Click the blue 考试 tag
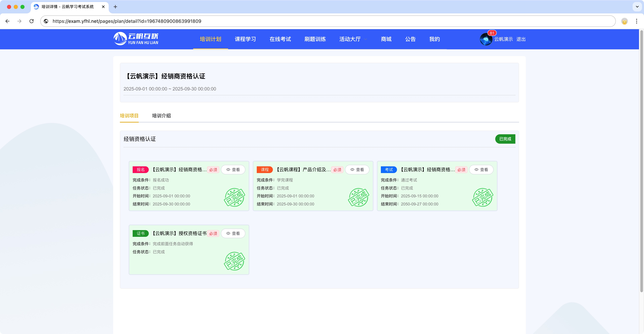Viewport: 644px width, 334px height. coord(389,170)
